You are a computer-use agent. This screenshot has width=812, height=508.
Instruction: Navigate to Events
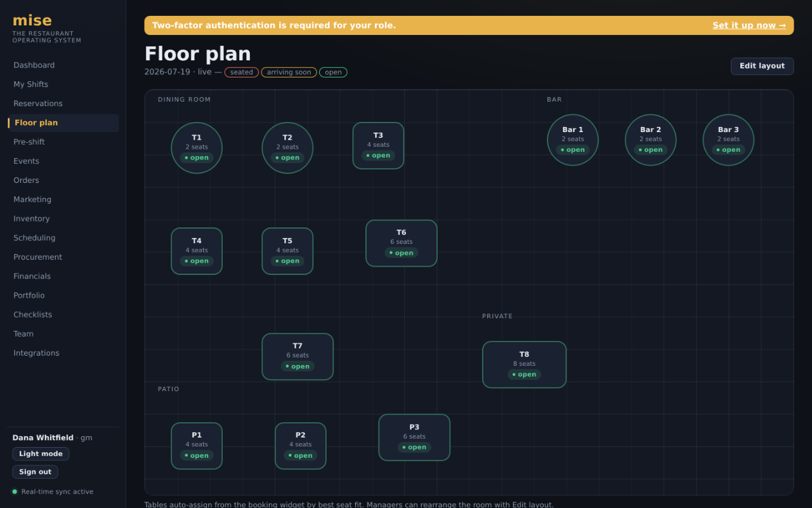coord(63,161)
